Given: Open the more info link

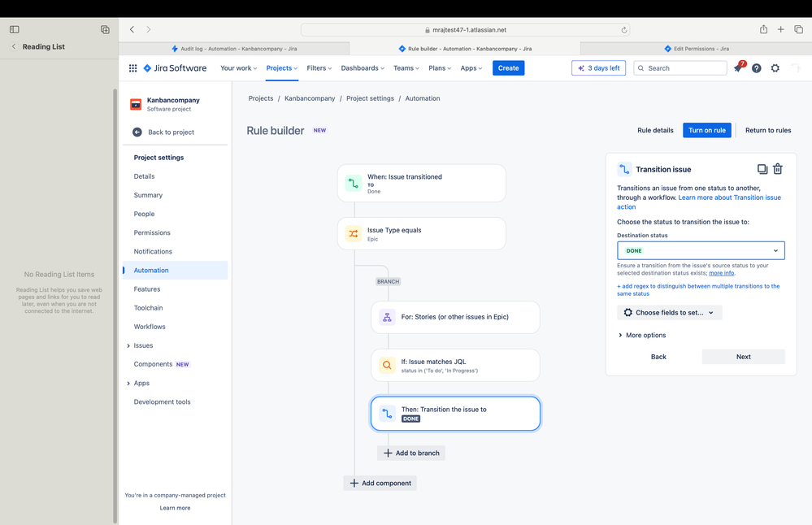Looking at the screenshot, I should pos(722,273).
